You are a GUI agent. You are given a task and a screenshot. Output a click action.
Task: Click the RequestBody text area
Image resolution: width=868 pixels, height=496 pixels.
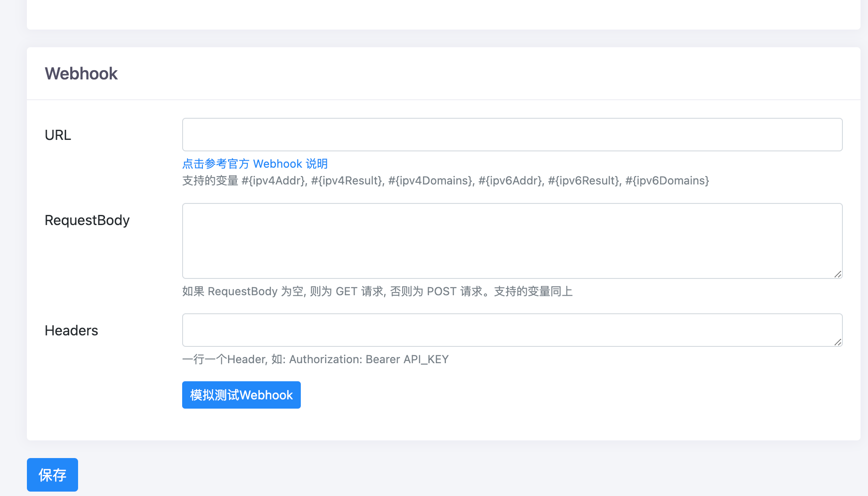512,240
